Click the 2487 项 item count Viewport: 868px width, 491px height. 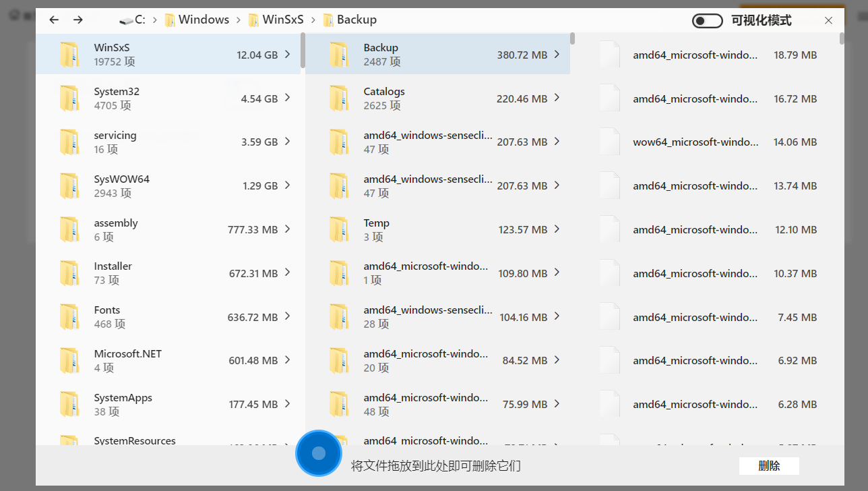(382, 62)
